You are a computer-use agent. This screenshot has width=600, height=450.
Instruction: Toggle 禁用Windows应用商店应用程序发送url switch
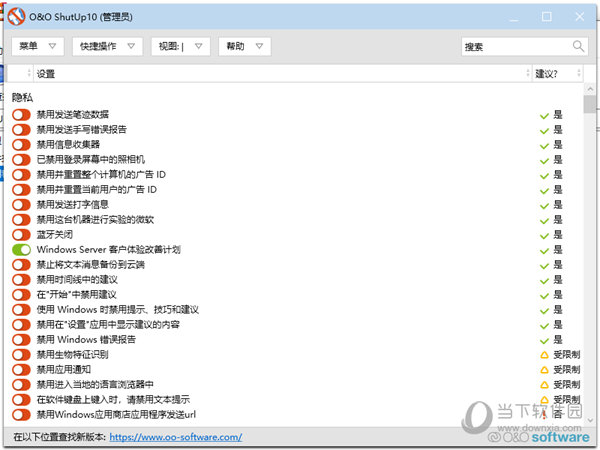coord(21,414)
